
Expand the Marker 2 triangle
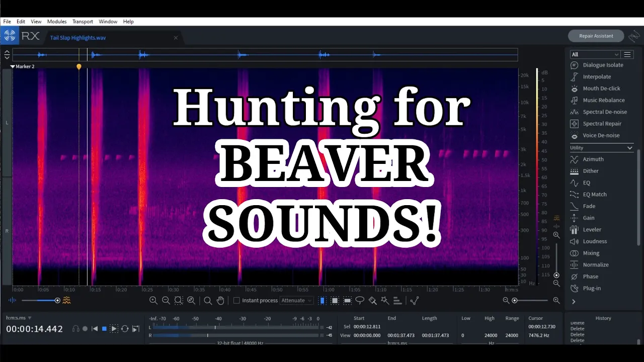click(x=13, y=66)
